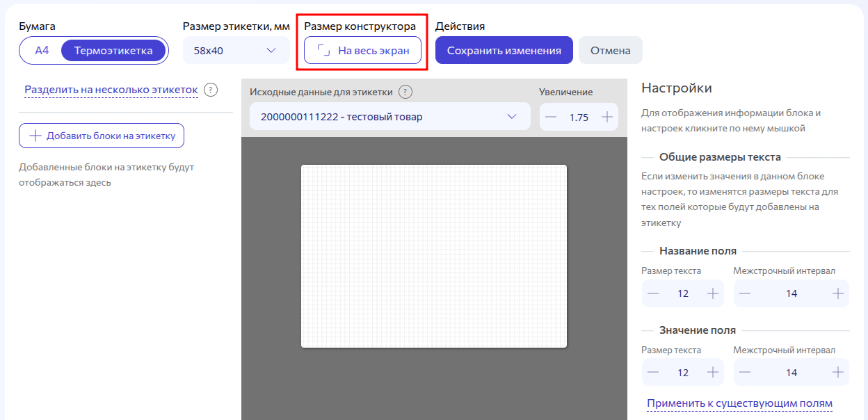Image resolution: width=868 pixels, height=420 pixels.
Task: Decrease field name text size
Action: 653,293
